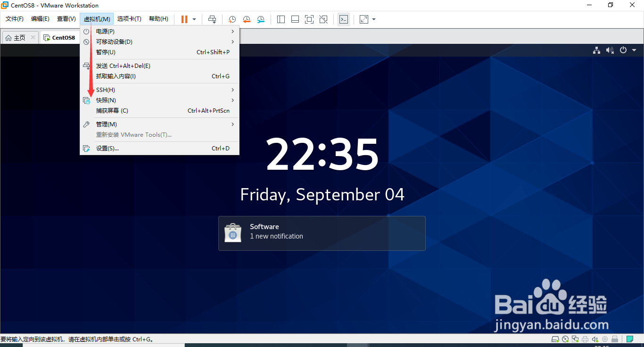Click the USB device status icon
This screenshot has height=347, width=644.
point(615,339)
